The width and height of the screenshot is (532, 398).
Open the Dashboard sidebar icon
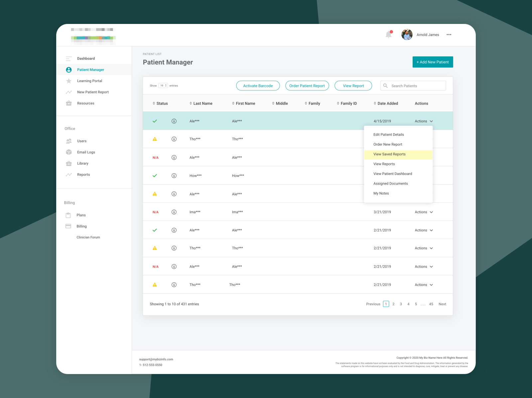click(69, 58)
